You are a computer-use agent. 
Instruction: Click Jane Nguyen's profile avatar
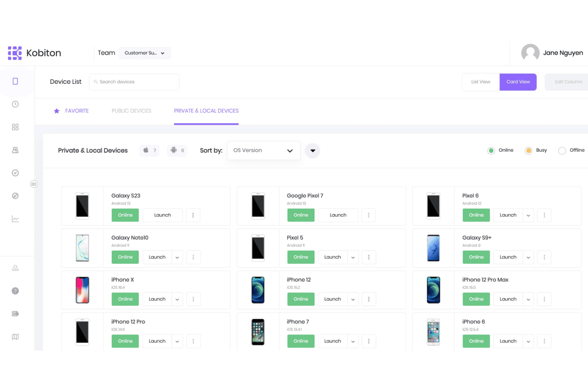pyautogui.click(x=530, y=53)
